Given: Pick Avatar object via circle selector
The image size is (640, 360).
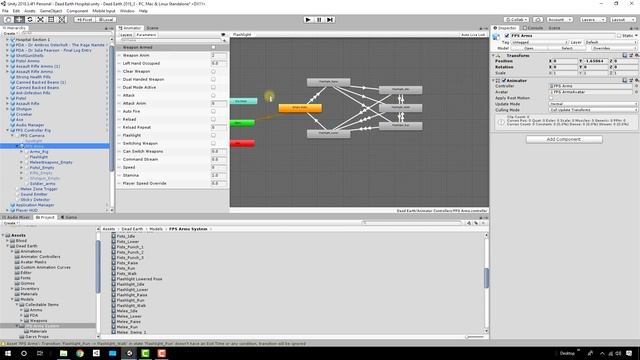Looking at the screenshot, I should (636, 92).
